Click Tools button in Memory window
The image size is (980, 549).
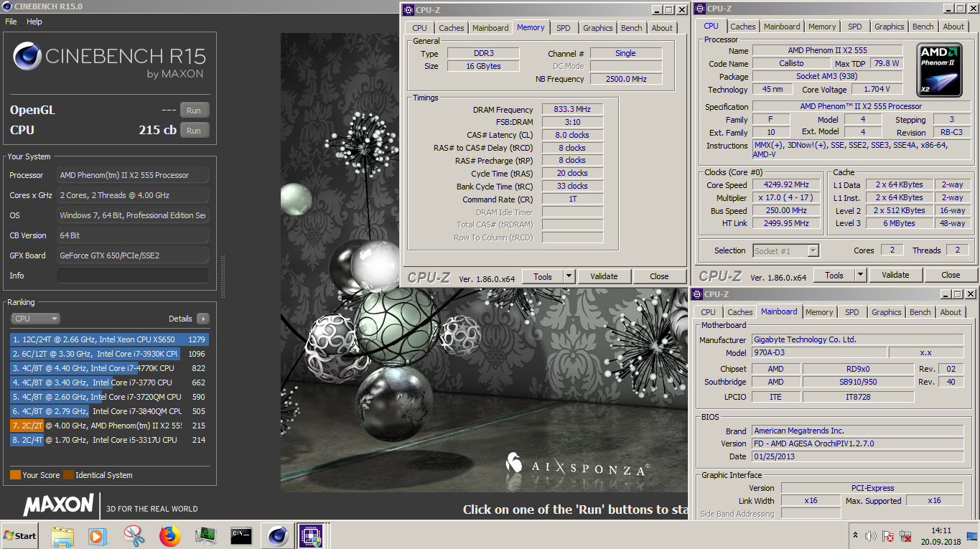tap(543, 276)
